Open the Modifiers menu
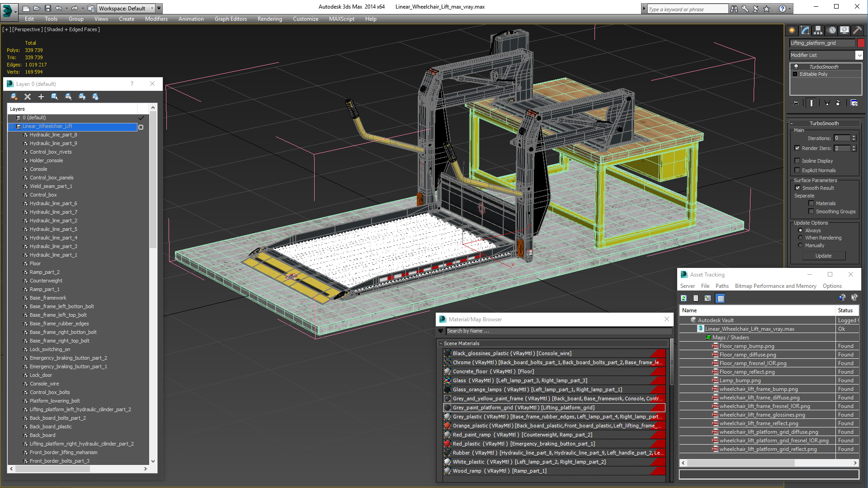Viewport: 868px width, 488px height. point(156,19)
